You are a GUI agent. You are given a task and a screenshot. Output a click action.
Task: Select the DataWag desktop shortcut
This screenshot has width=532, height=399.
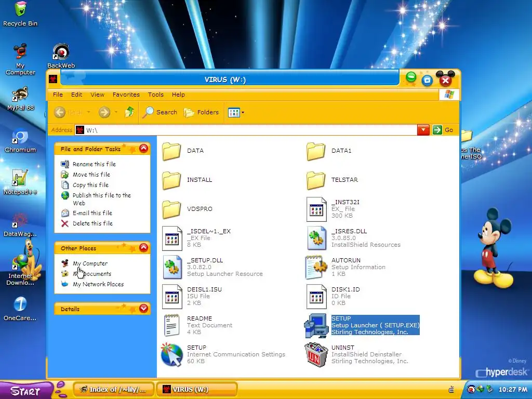click(x=20, y=224)
